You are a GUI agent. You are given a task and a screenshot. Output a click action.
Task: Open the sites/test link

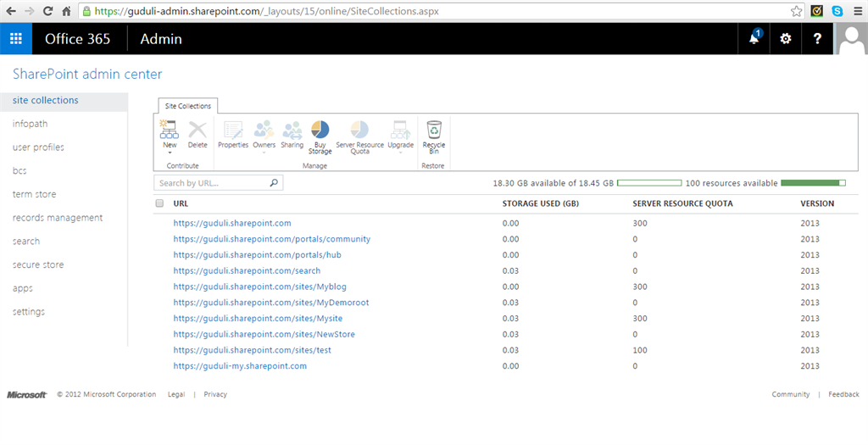tap(253, 350)
